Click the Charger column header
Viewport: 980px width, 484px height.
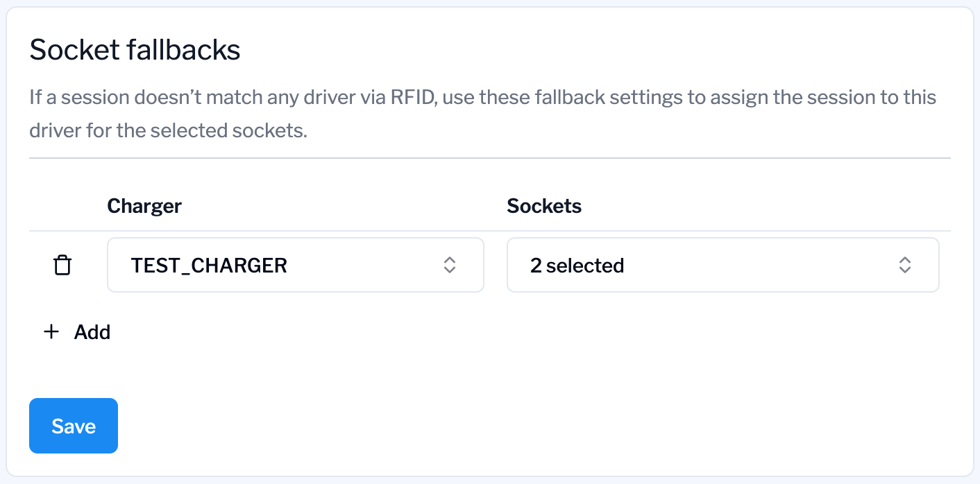tap(144, 206)
